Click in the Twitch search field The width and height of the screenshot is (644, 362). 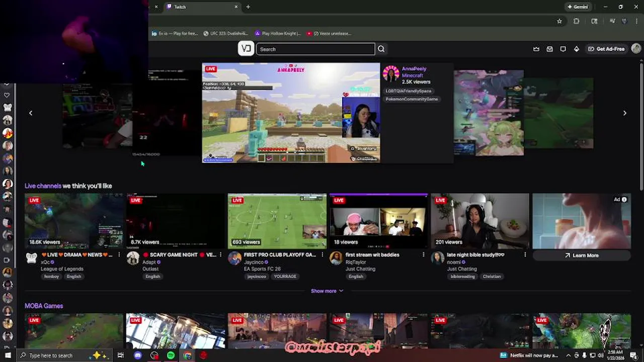315,49
